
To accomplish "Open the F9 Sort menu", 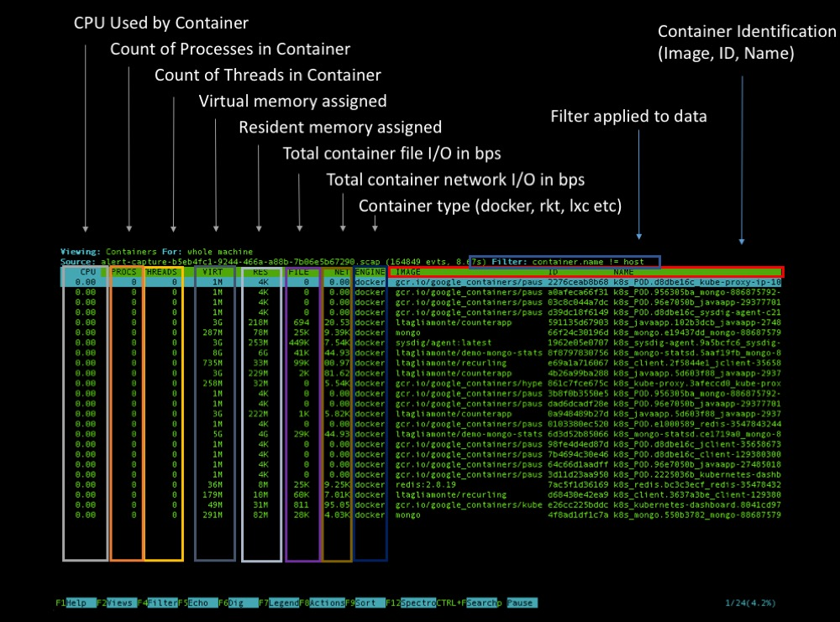I will (x=366, y=603).
